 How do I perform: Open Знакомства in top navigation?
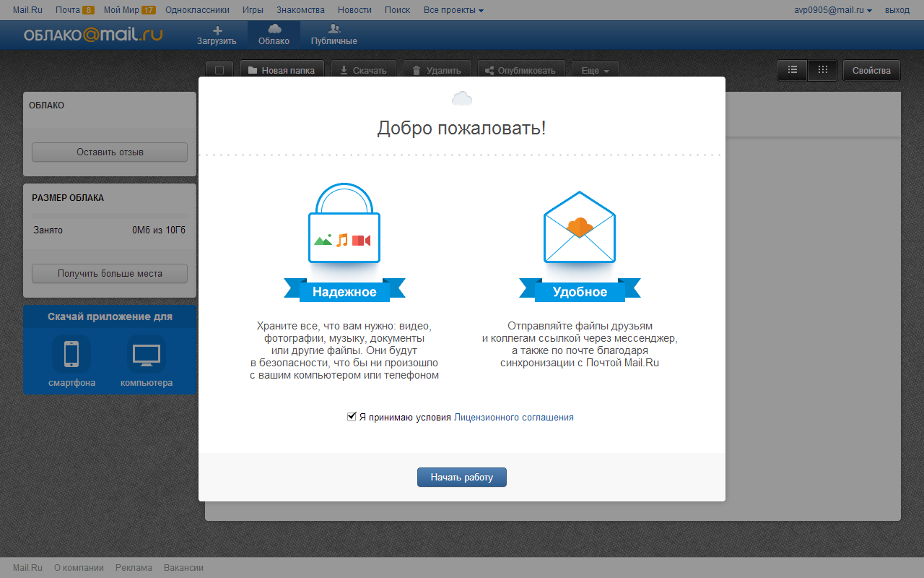[x=300, y=10]
